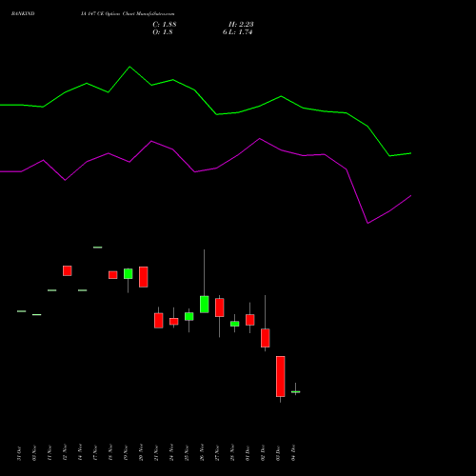Select the red candle for 27 Nov
476x476 pixels.
tap(220, 307)
